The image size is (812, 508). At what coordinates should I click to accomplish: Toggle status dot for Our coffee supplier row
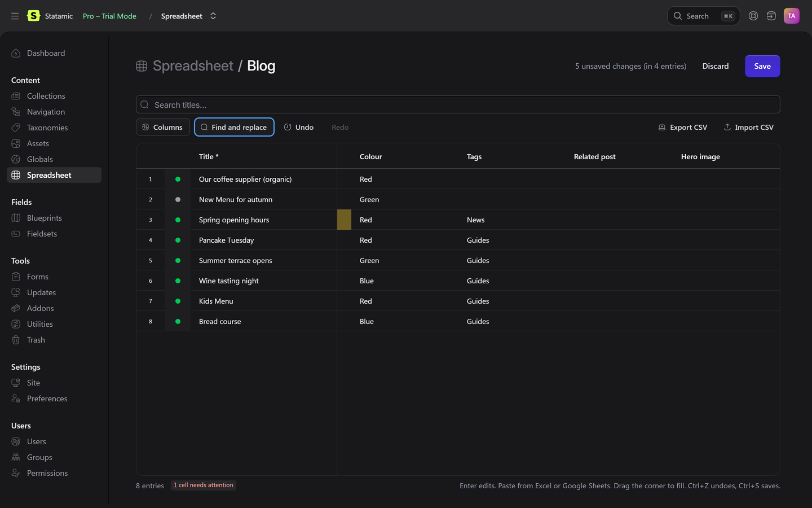click(178, 179)
